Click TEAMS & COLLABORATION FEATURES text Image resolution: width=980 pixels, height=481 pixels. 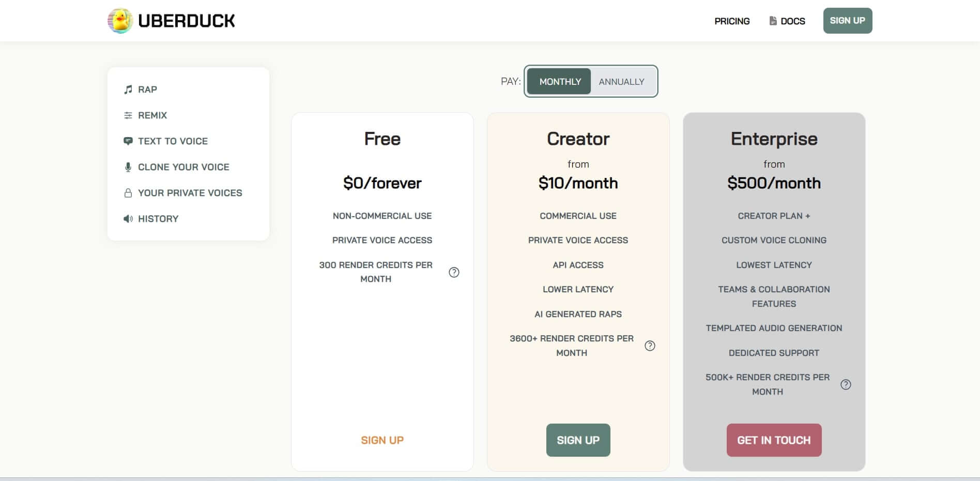click(774, 296)
